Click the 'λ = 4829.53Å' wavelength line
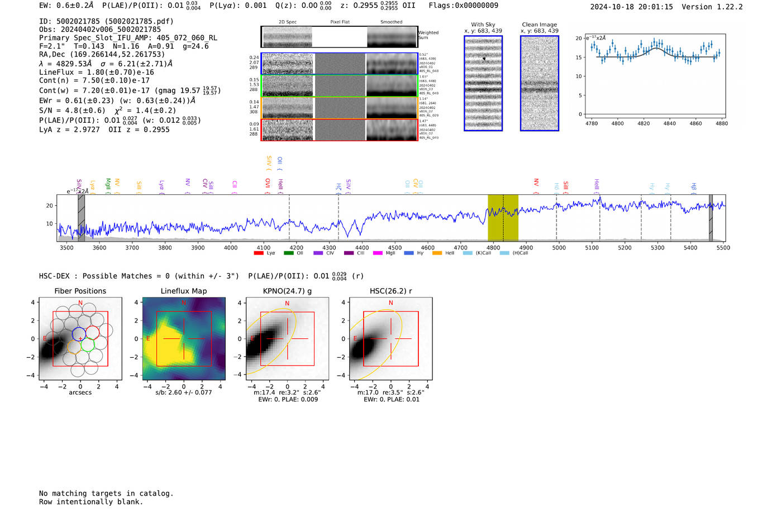 point(106,64)
